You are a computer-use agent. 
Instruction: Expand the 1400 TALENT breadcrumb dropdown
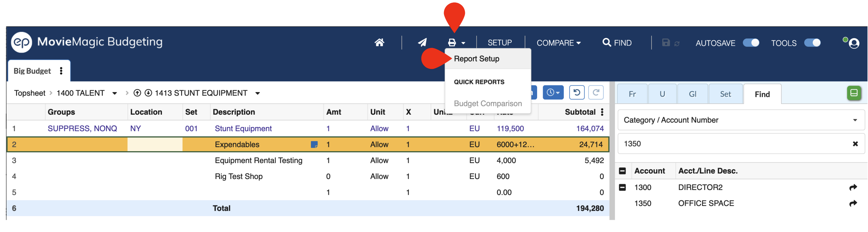[x=115, y=93]
